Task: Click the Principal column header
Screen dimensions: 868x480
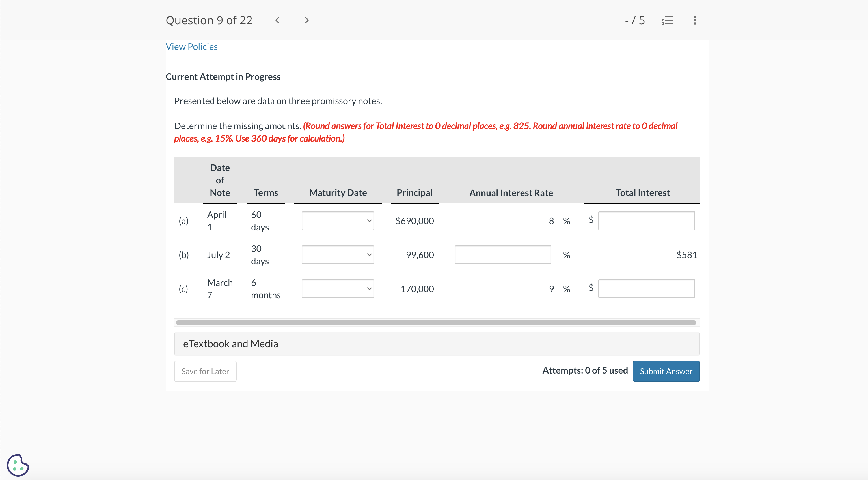Action: tap(414, 193)
